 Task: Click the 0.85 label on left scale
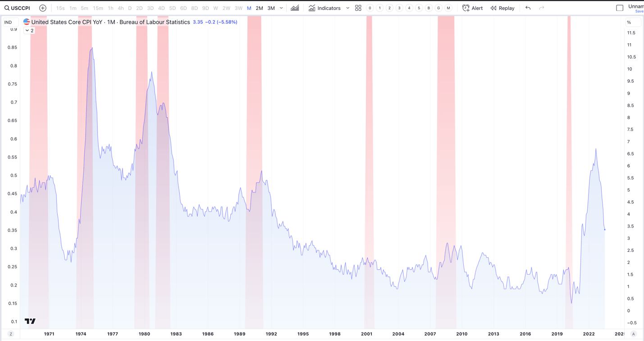click(x=13, y=47)
